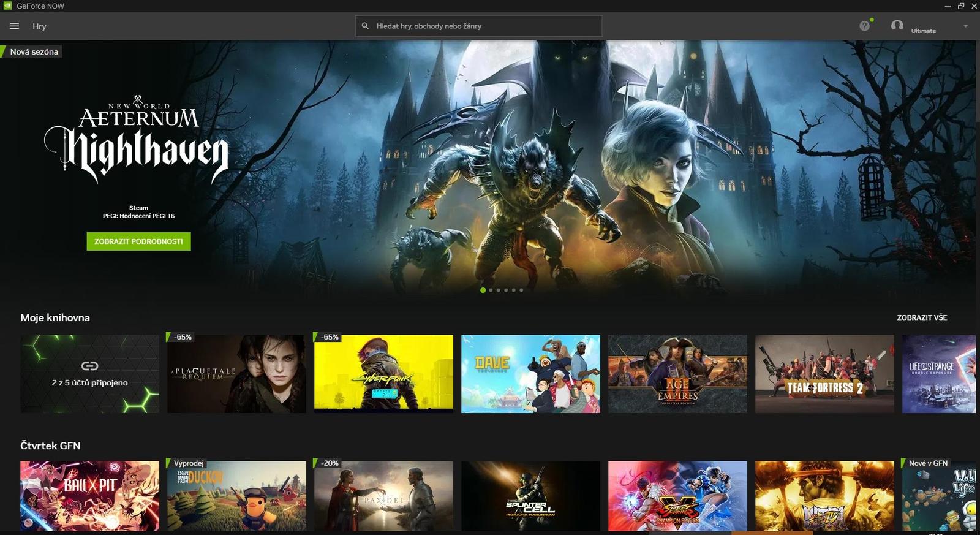Viewport: 980px width, 535px height.
Task: Click Zobrazit vše link for library
Action: 921,317
